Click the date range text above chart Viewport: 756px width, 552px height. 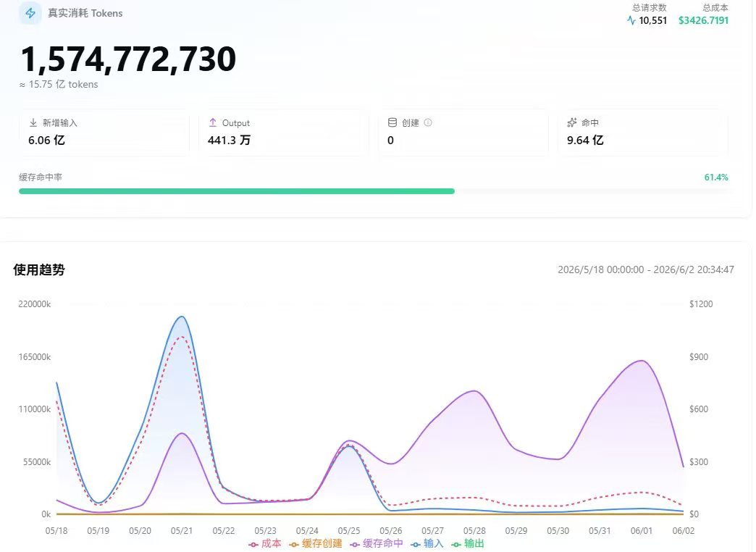tap(646, 269)
